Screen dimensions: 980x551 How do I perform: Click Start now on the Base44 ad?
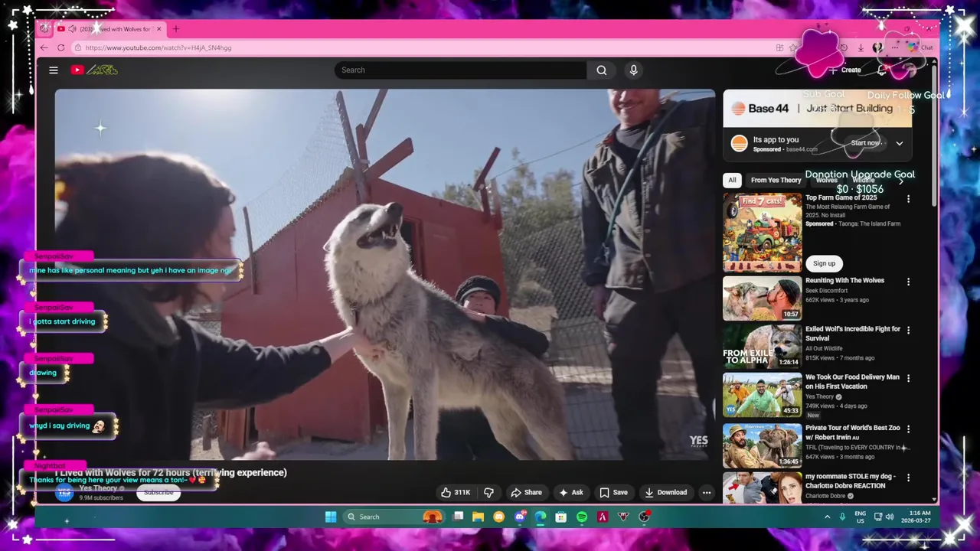click(865, 143)
